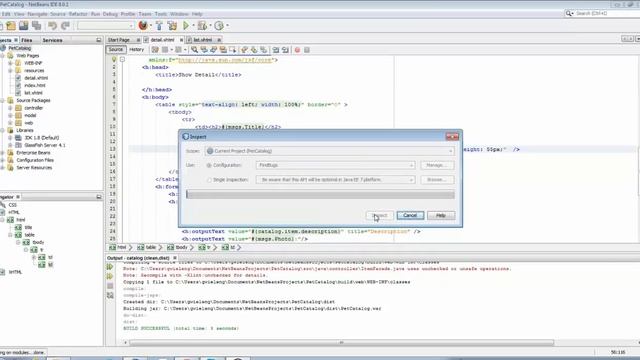Select the detail.xhtml editor tab
This screenshot has width=640, height=360.
(x=163, y=40)
